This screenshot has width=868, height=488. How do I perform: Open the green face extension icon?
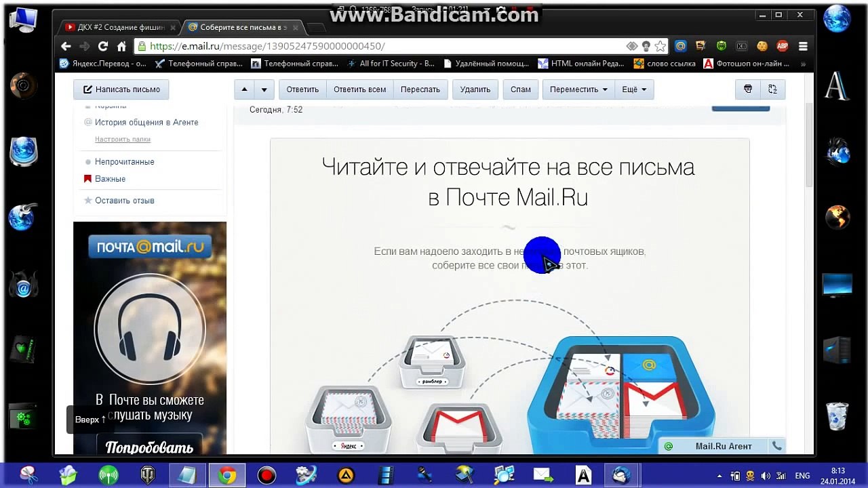coord(722,46)
